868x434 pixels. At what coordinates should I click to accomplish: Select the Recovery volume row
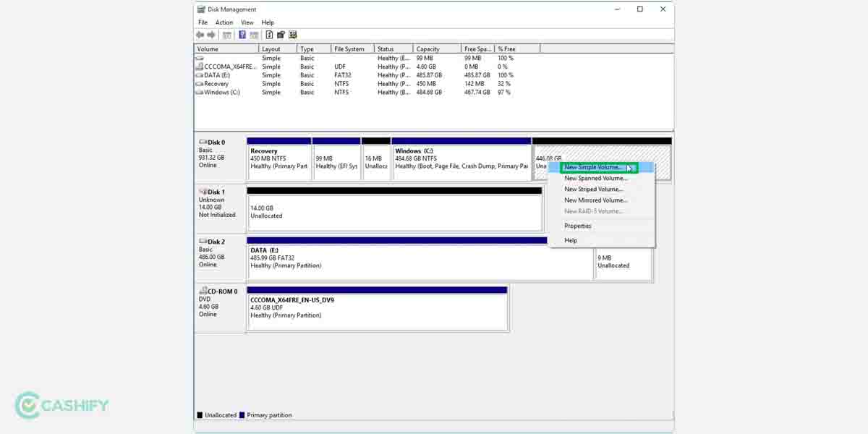point(217,83)
